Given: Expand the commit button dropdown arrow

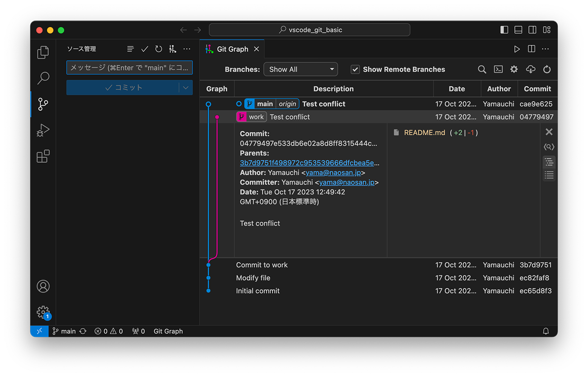Looking at the screenshot, I should tap(185, 88).
